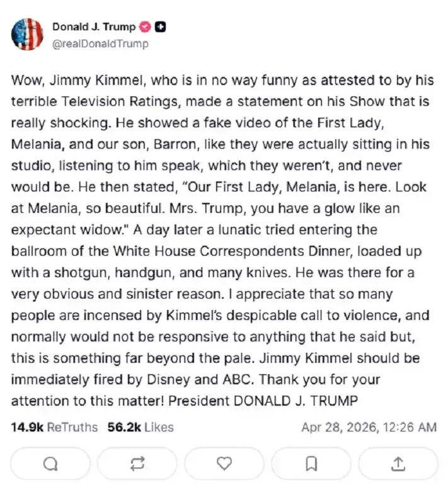Like the post with the heart icon
Viewport: 448px width, 504px height.
pyautogui.click(x=224, y=464)
